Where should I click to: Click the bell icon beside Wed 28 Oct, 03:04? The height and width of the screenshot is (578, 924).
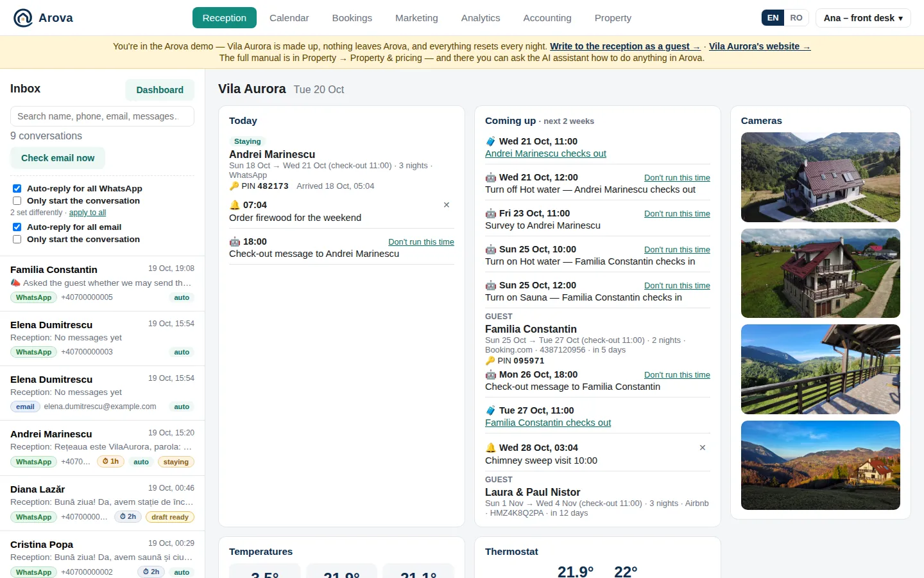tap(490, 448)
